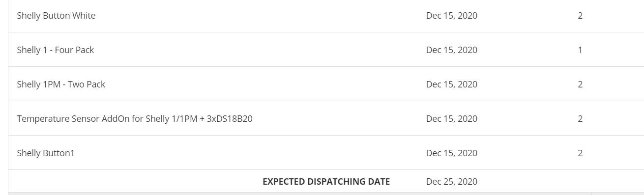Click the date for Temperature Sensor AddOn row
Screen dimensions: 644x195
pos(452,119)
